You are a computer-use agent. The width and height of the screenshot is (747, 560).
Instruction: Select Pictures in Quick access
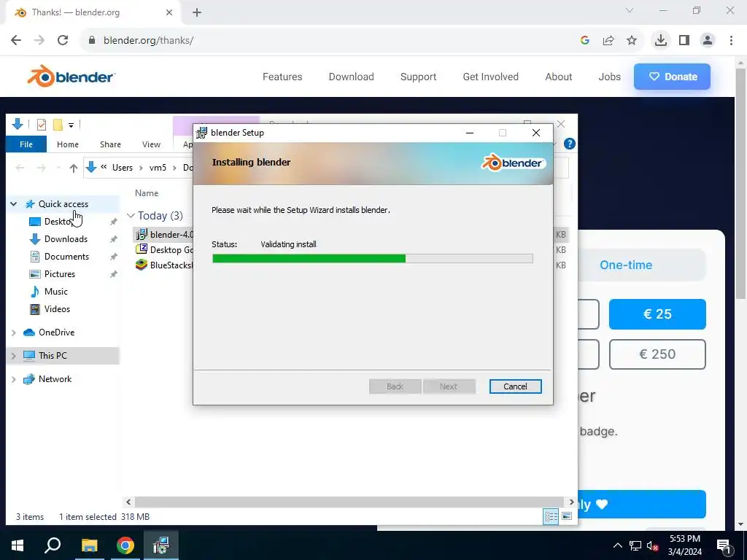tap(60, 274)
